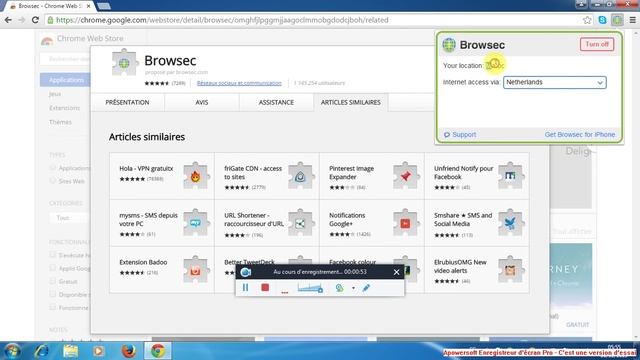640x360 pixels.
Task: Open the Réseaux sociaux et communication category link
Action: tap(239, 83)
